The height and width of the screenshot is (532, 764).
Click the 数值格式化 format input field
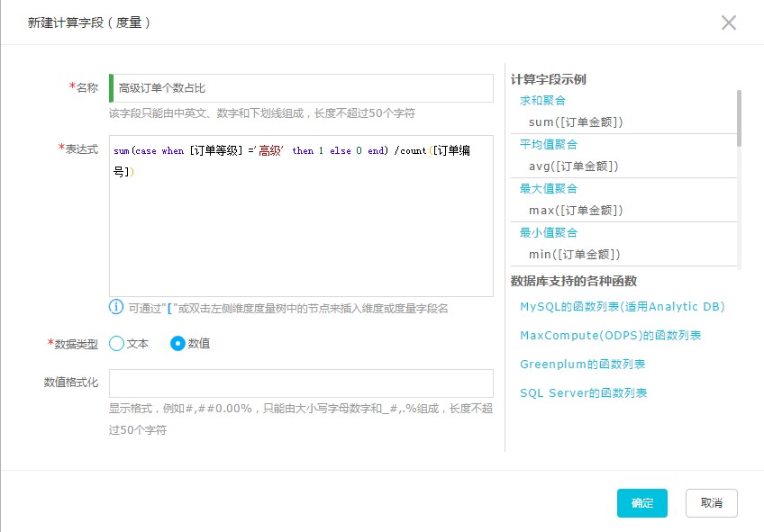click(x=301, y=383)
